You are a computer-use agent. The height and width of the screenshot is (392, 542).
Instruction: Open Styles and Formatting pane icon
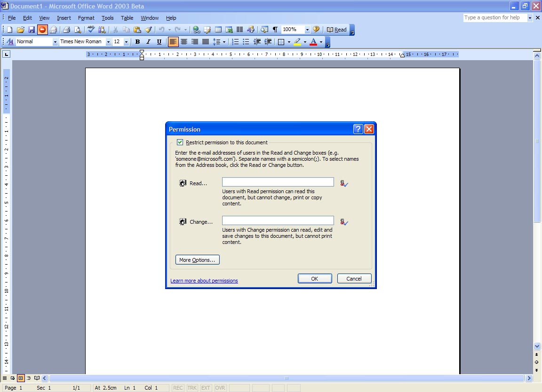pos(10,42)
